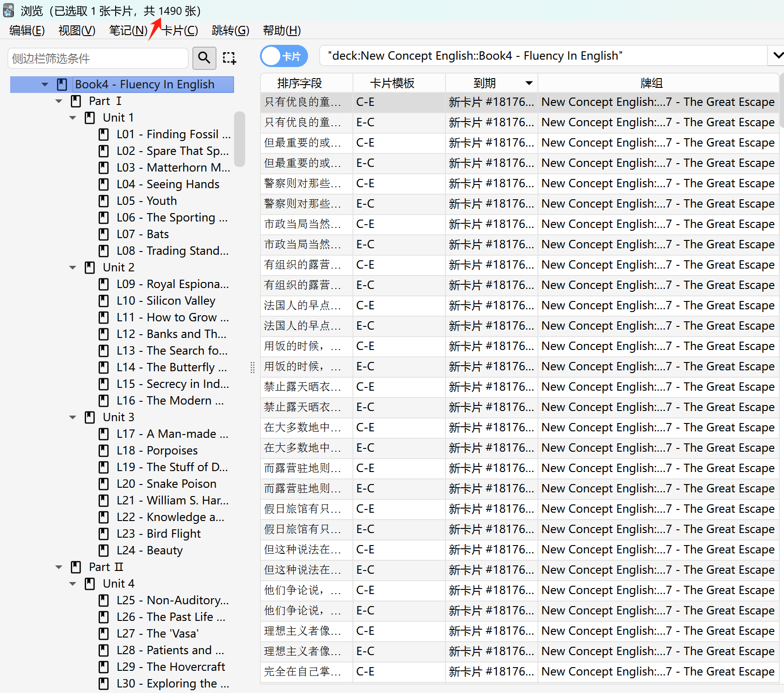The width and height of the screenshot is (784, 693).
Task: Click deck icon beside Unit 1
Action: coord(90,117)
